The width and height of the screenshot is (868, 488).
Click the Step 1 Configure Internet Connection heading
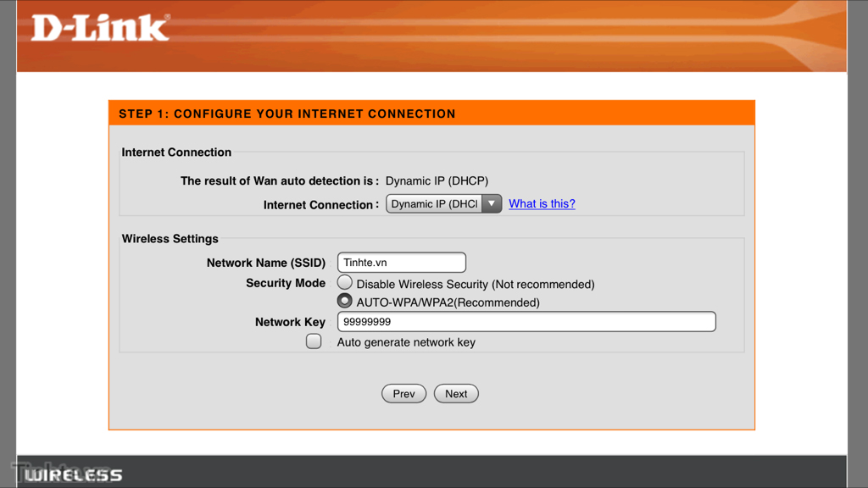pos(287,114)
